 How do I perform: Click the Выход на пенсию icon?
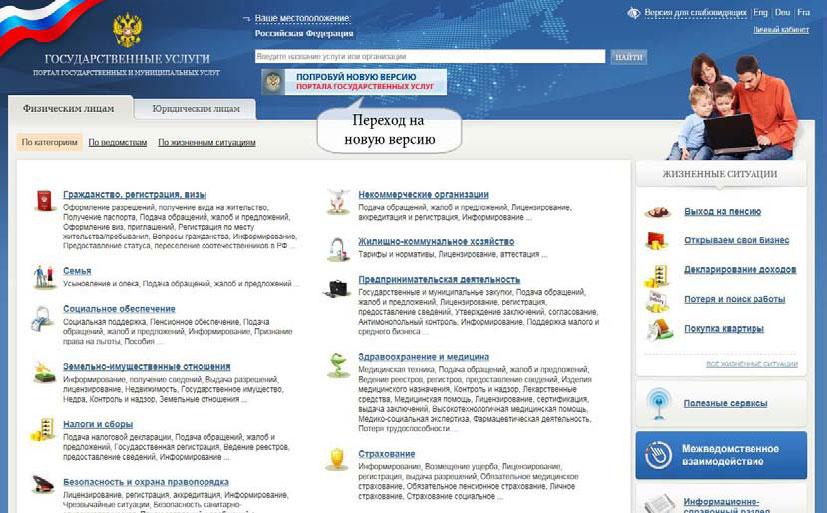pos(657,212)
